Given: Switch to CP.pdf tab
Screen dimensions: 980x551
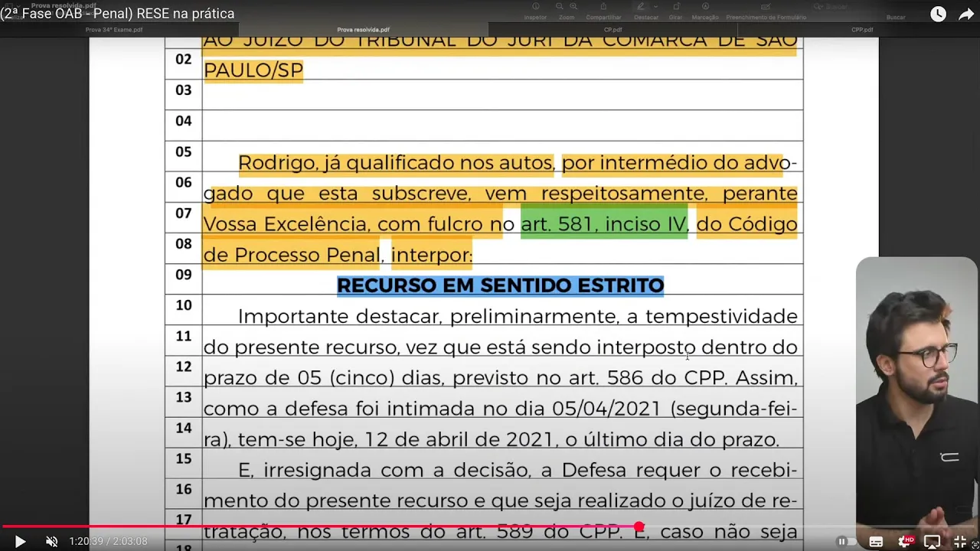Looking at the screenshot, I should click(612, 30).
